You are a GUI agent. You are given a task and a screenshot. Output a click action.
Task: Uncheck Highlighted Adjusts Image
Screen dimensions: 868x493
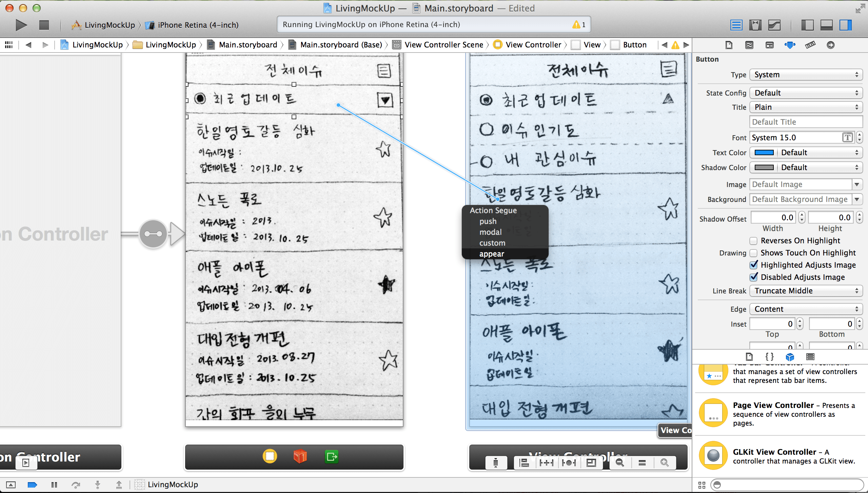point(753,265)
